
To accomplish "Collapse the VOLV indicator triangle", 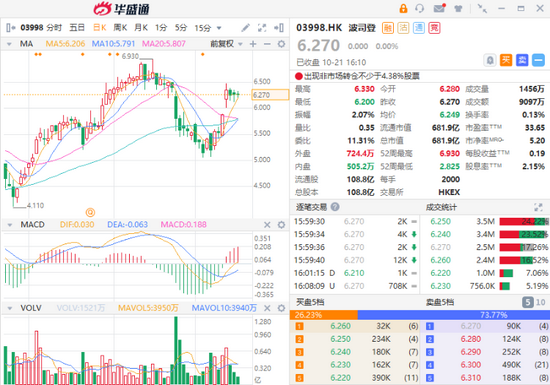I will 9,309.
